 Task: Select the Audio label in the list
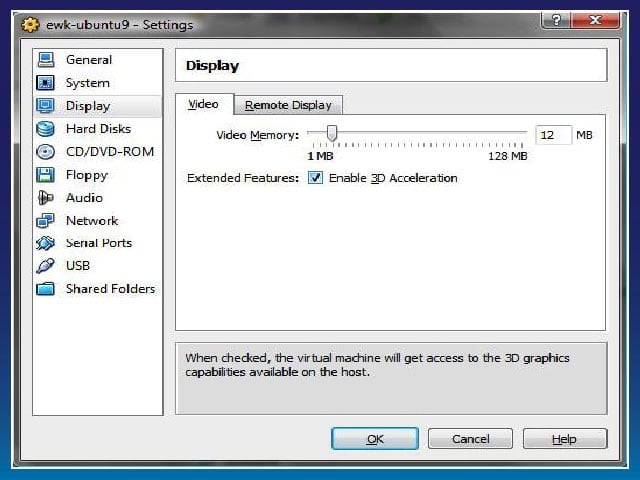click(84, 198)
